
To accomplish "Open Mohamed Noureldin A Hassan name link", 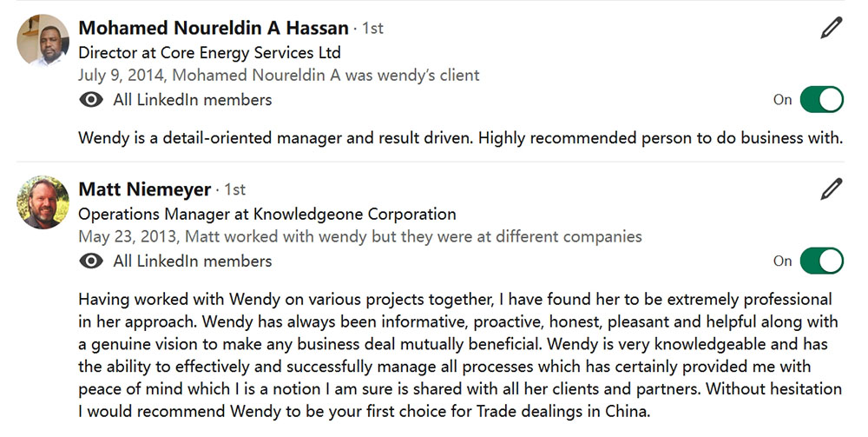I will click(x=214, y=28).
